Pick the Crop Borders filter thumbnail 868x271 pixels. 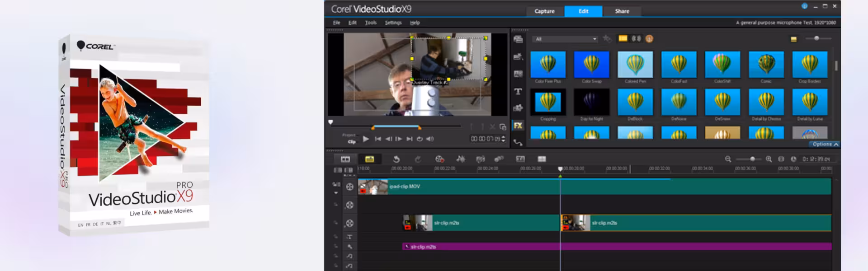pos(810,65)
